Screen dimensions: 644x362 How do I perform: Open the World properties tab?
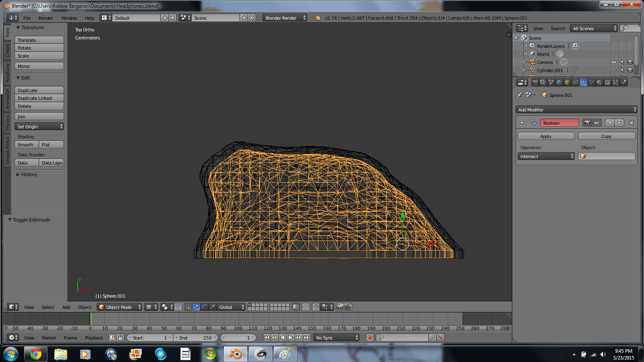click(559, 82)
